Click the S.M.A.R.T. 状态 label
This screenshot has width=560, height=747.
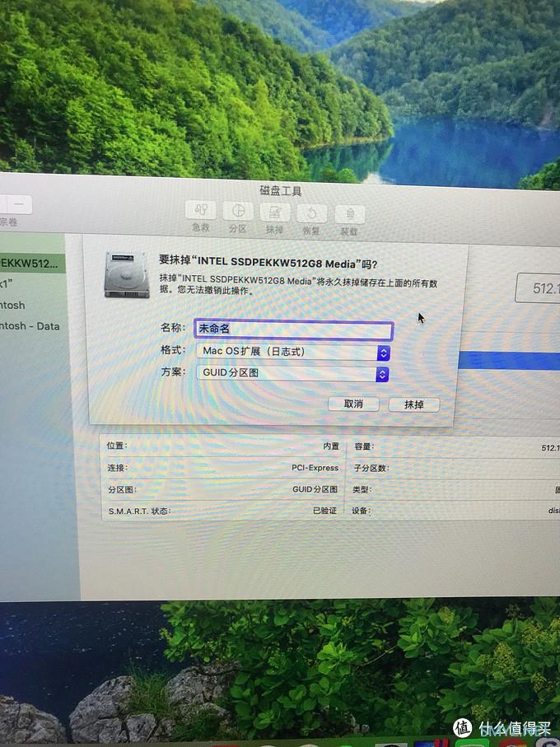coord(139,511)
